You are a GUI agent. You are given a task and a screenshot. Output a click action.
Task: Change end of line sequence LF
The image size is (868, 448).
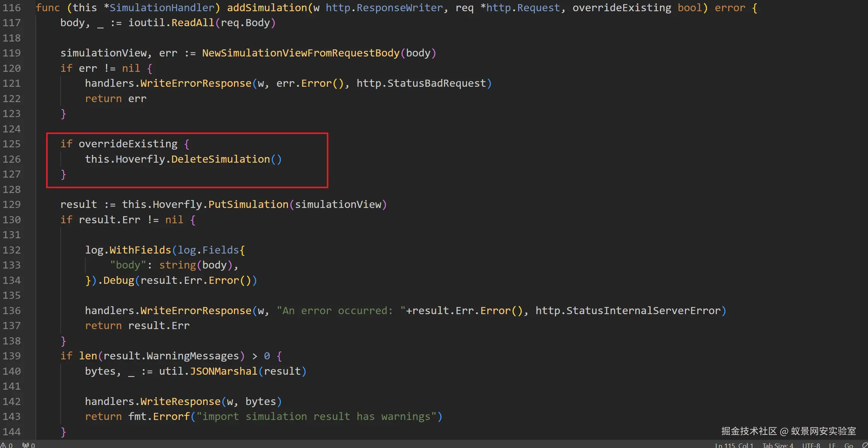832,445
